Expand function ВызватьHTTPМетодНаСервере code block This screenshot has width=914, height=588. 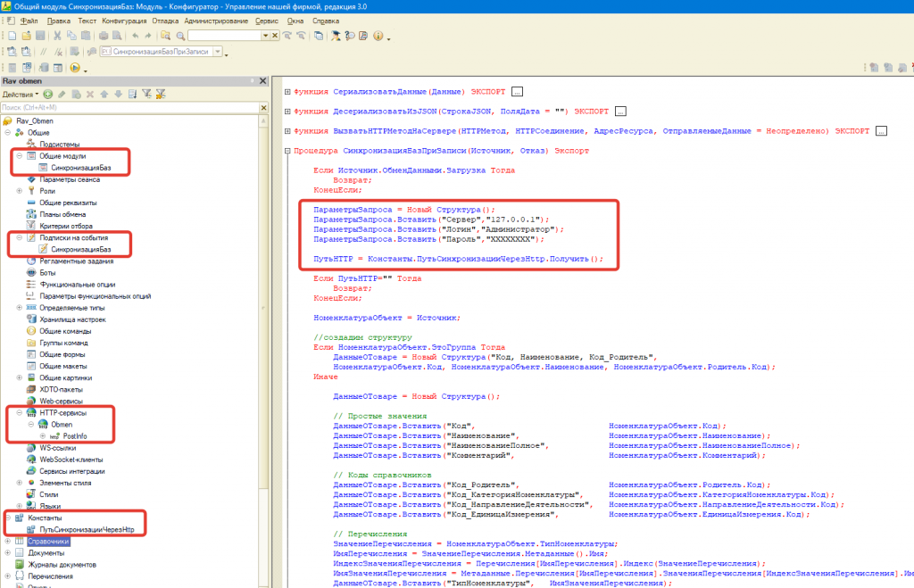click(x=287, y=131)
